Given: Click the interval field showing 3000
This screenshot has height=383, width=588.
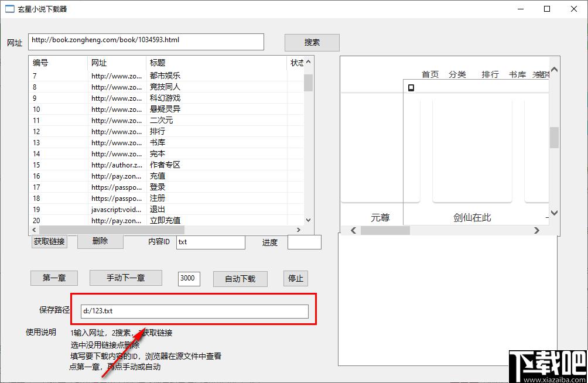Looking at the screenshot, I should pyautogui.click(x=189, y=278).
